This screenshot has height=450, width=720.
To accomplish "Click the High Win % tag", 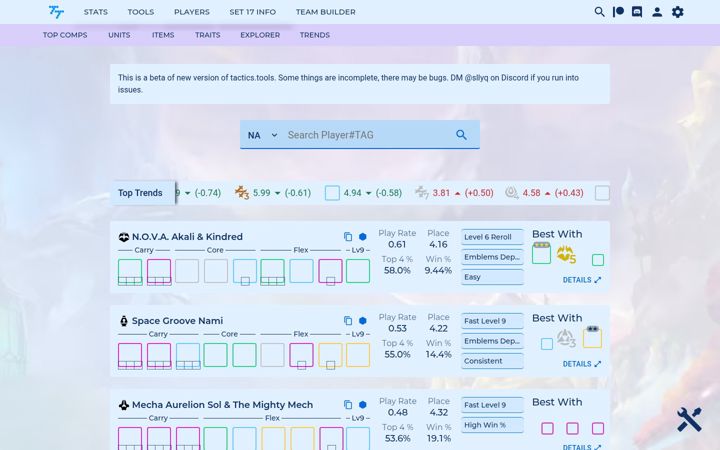I will pos(492,425).
